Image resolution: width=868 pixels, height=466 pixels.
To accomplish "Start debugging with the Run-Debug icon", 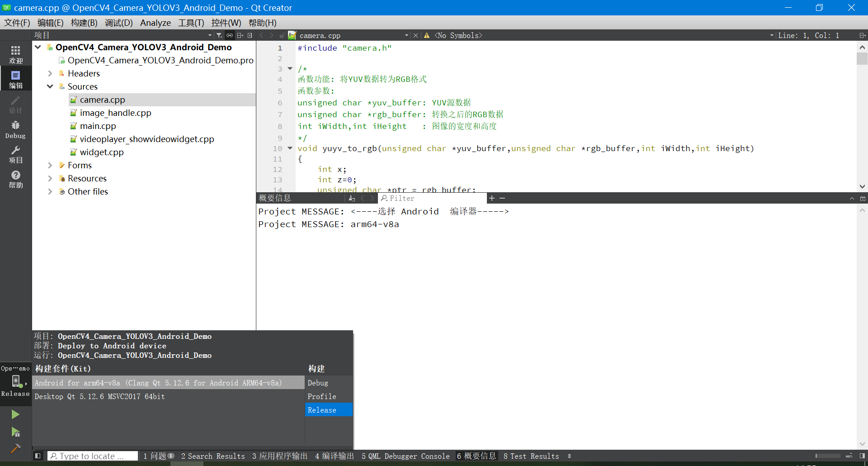I will [x=15, y=432].
